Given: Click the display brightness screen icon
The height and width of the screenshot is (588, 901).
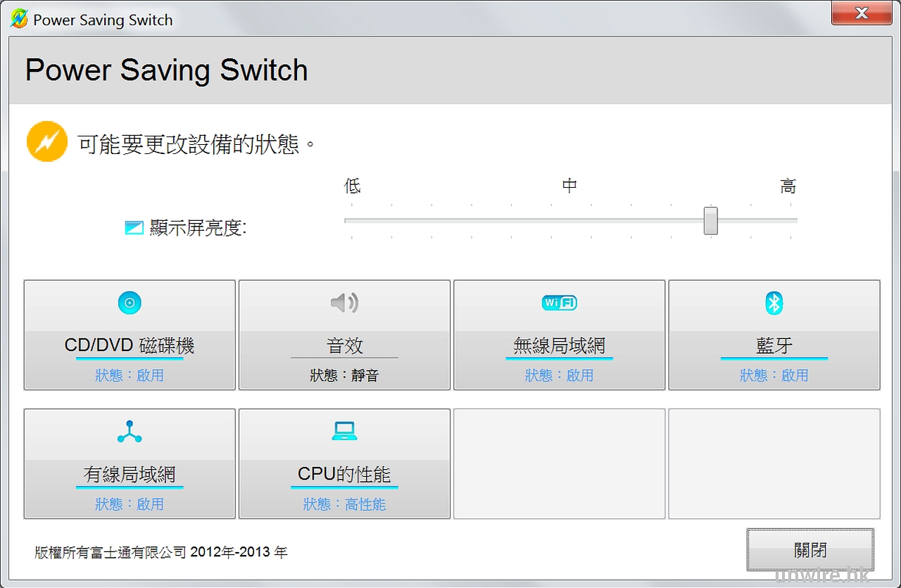Looking at the screenshot, I should click(134, 228).
